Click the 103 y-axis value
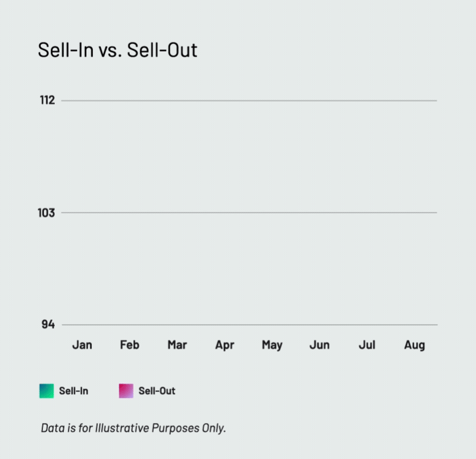The height and width of the screenshot is (459, 476). 46,213
